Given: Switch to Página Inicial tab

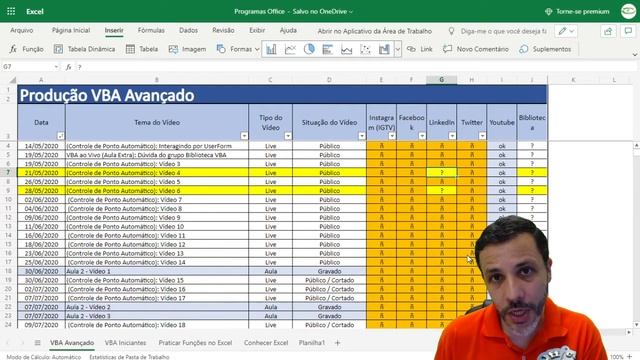Looking at the screenshot, I should pos(71,30).
